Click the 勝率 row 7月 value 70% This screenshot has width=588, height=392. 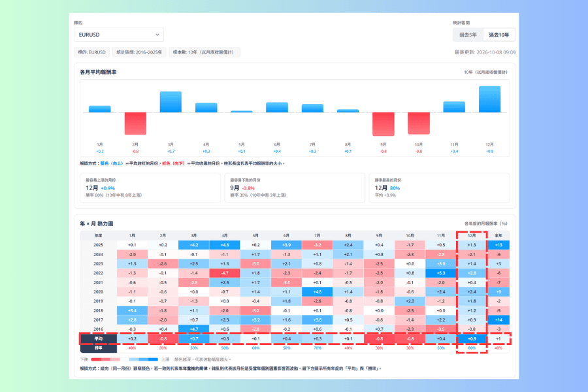point(318,348)
